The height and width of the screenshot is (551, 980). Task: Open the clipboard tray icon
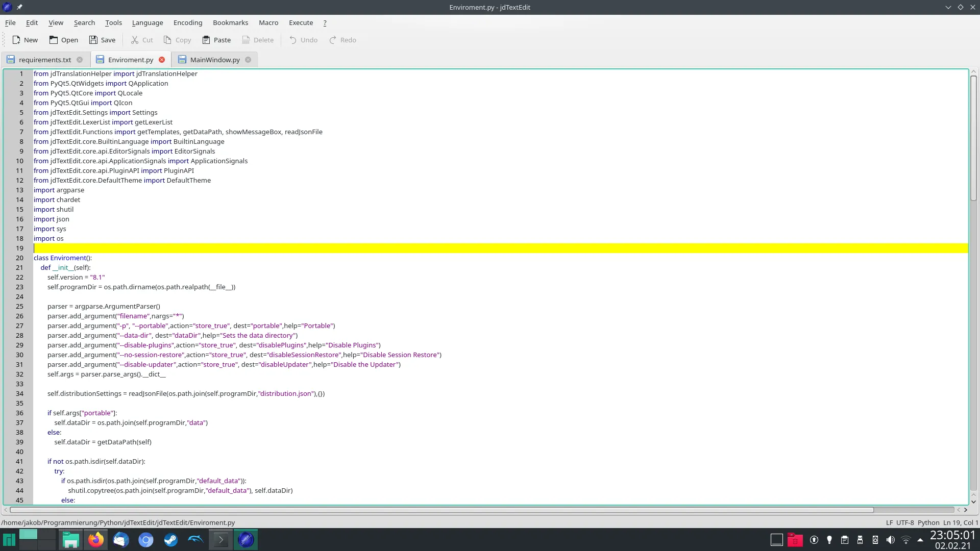point(845,540)
